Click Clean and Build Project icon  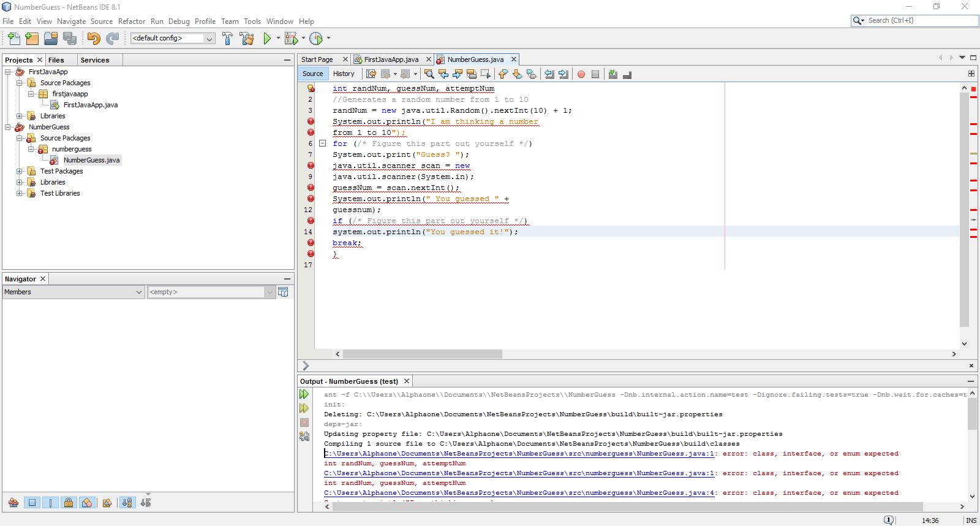(247, 39)
